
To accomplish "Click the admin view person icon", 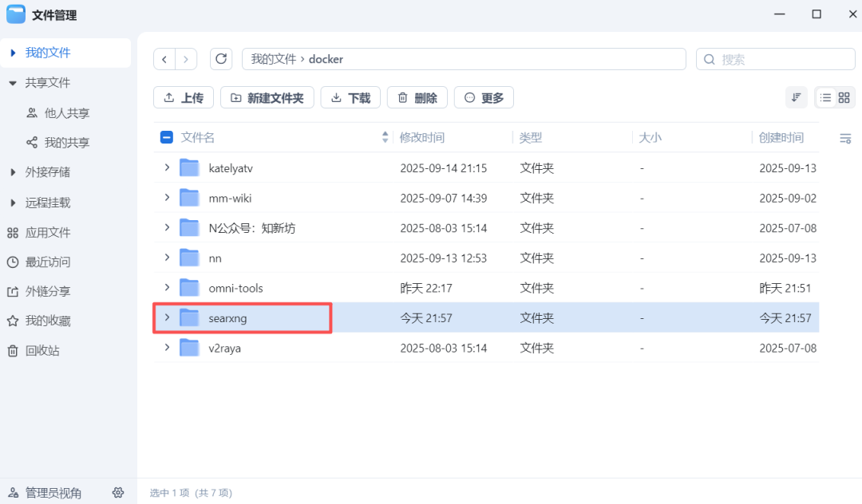I will coord(12,492).
